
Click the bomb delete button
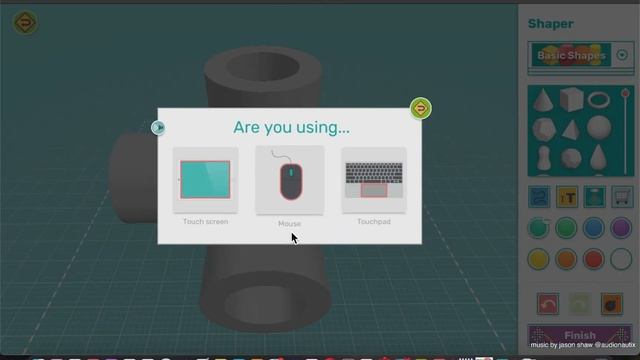(x=611, y=304)
